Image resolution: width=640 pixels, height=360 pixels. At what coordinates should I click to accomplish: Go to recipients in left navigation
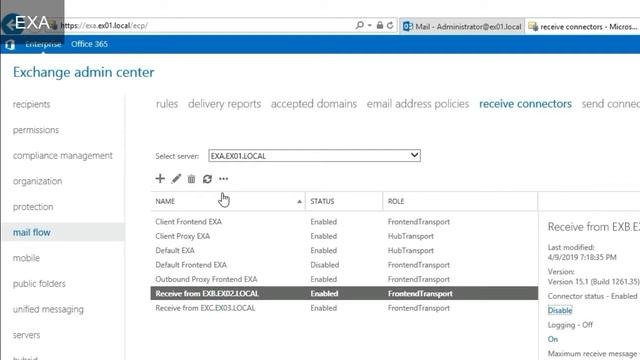pos(31,104)
